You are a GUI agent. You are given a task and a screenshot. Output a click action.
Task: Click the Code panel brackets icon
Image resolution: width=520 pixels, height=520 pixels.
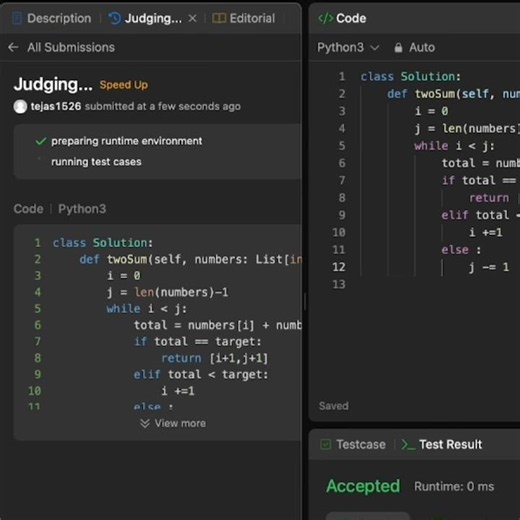pos(325,18)
